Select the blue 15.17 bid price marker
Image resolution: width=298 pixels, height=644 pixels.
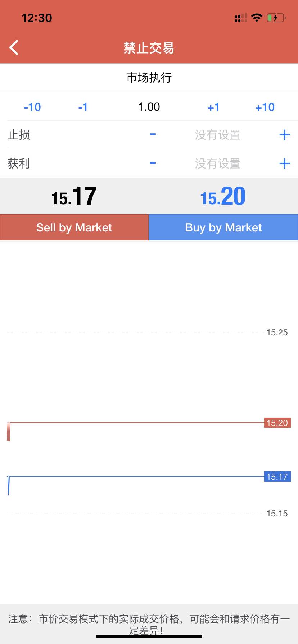(277, 477)
